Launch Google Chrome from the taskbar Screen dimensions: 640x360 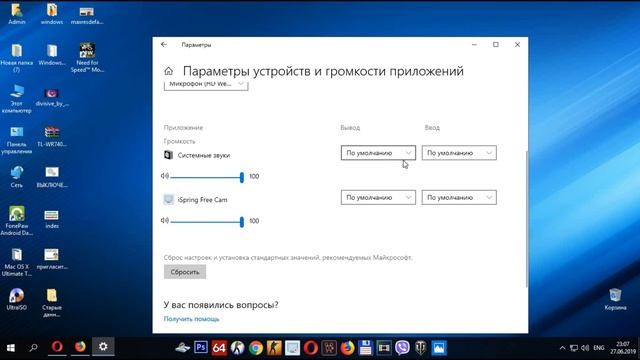pyautogui.click(x=256, y=348)
